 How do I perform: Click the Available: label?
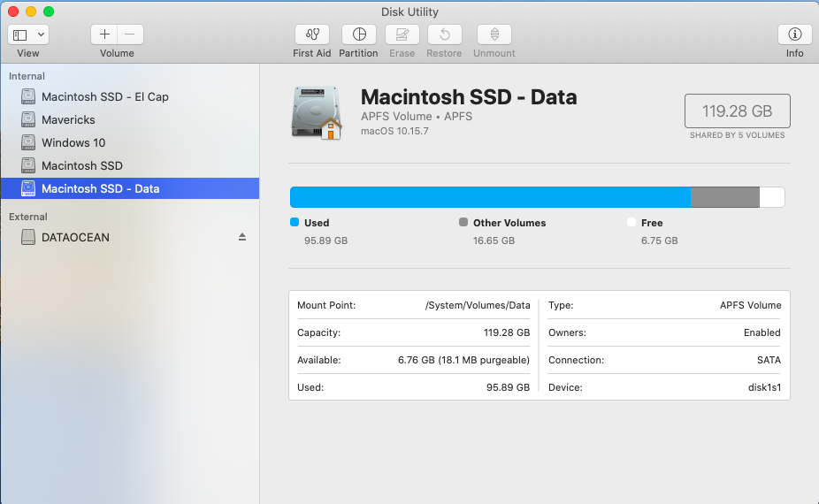click(x=318, y=360)
